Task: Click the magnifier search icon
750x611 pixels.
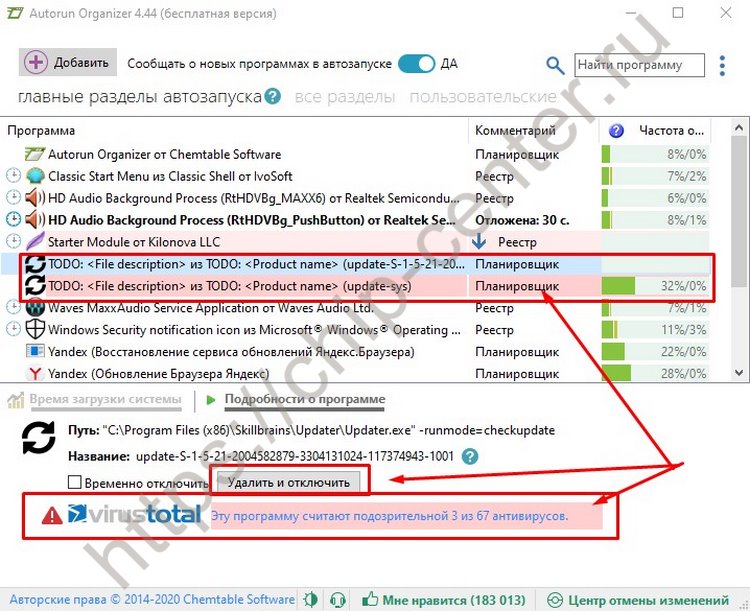Action: tap(555, 65)
